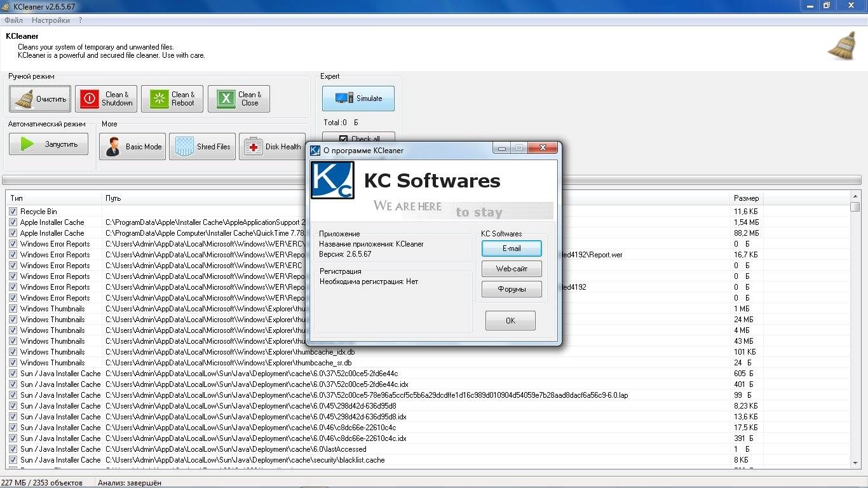The width and height of the screenshot is (868, 488).
Task: Click the Очистить broom button
Action: (x=40, y=98)
